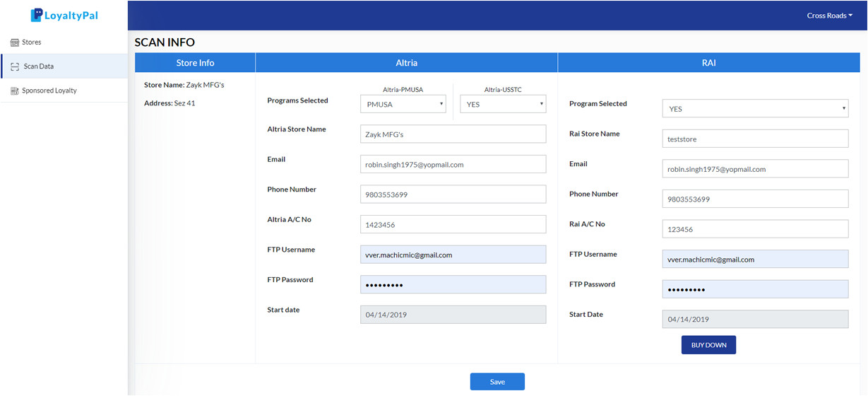
Task: Click the RAI Email field
Action: coord(755,169)
